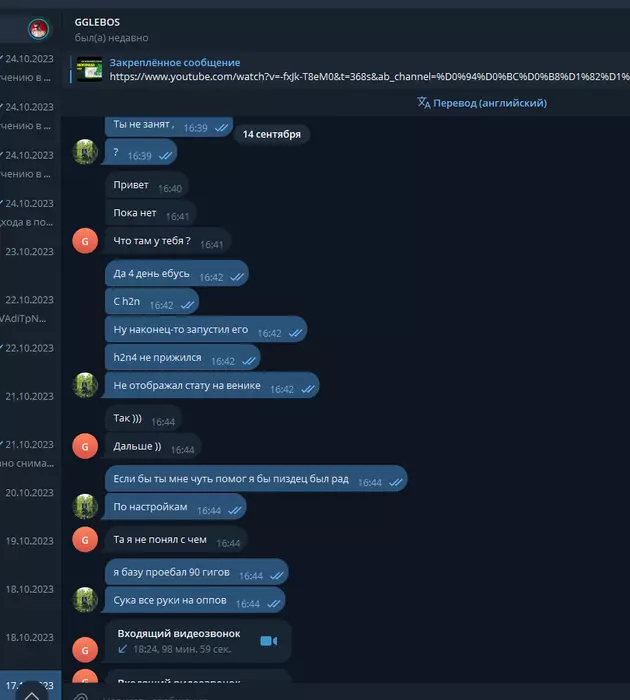Select the chat dated 20.10.2023 in the sidebar

[x=30, y=493]
